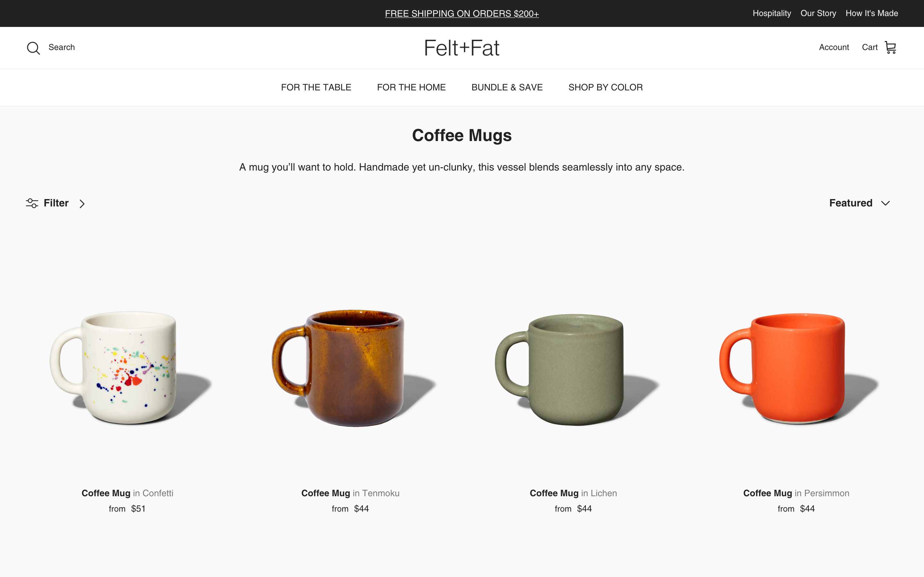Select the FOR THE HOME menu item

(x=411, y=88)
